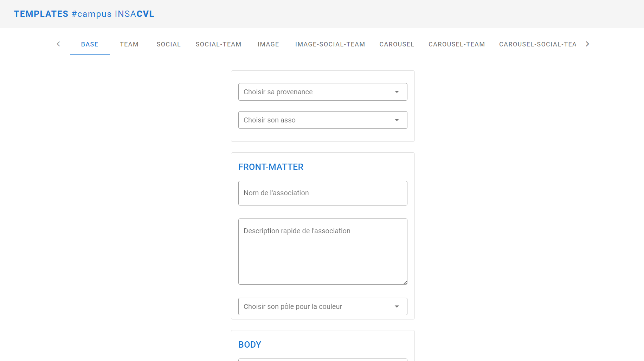Screen dimensions: 644x361
Task: Click the TEMPLATES #campus INSACVL header
Action: pyautogui.click(x=84, y=14)
